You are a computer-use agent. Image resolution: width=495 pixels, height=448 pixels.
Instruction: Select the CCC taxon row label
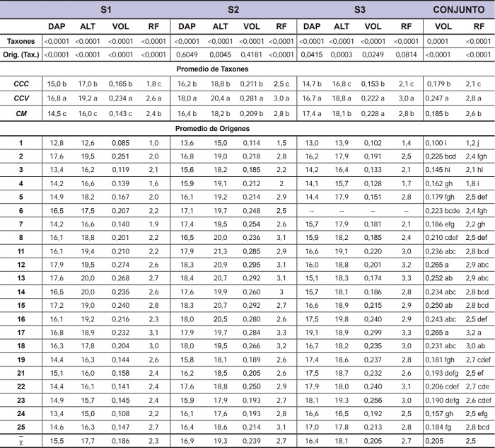point(21,84)
